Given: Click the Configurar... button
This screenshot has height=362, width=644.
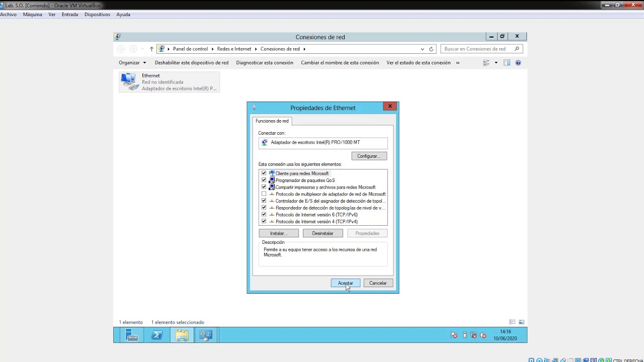Looking at the screenshot, I should (369, 156).
